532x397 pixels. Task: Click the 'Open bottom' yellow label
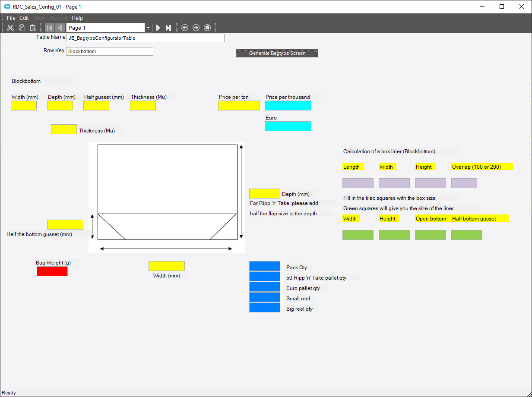431,219
